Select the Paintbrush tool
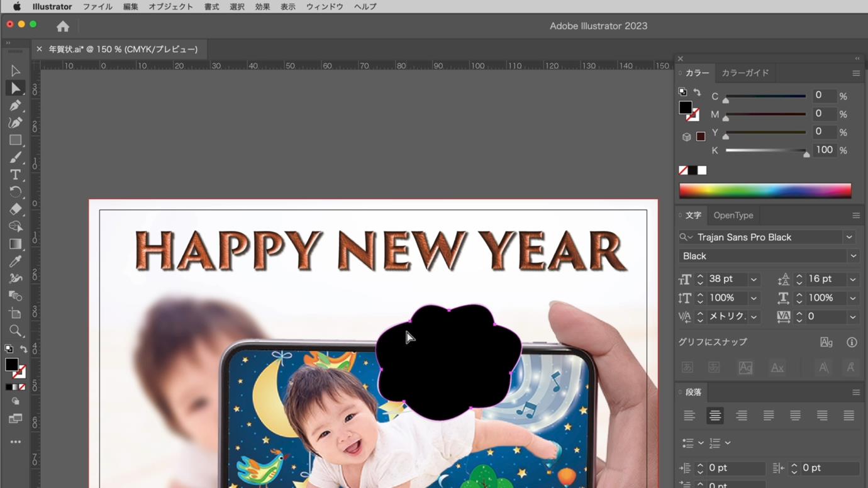The width and height of the screenshot is (868, 488). (x=15, y=157)
